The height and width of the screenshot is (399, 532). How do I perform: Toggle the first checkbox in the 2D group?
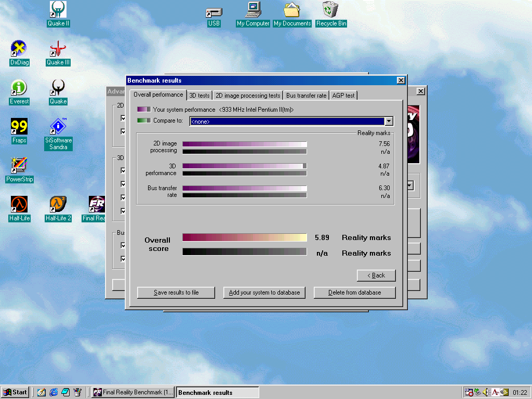tap(123, 118)
